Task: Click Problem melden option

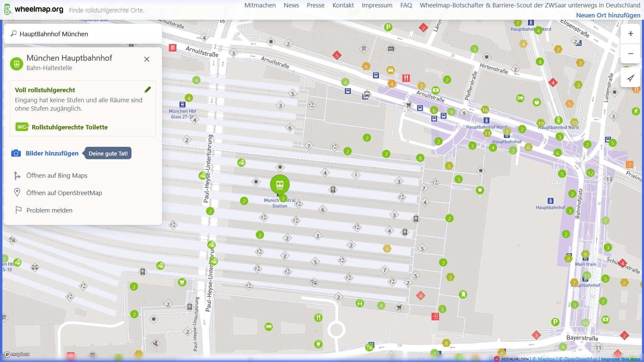Action: 49,210
